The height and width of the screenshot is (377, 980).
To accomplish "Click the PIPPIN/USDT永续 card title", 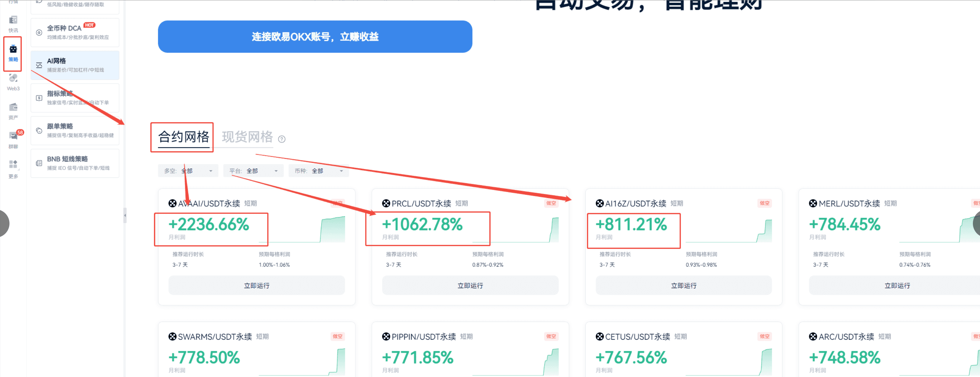I will 424,337.
